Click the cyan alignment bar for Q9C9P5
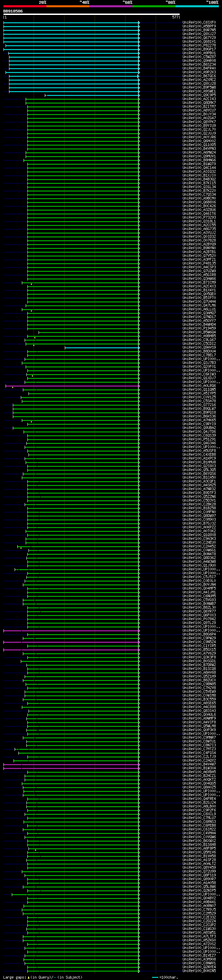Screen dimensions: 222x980 (x=92, y=95)
